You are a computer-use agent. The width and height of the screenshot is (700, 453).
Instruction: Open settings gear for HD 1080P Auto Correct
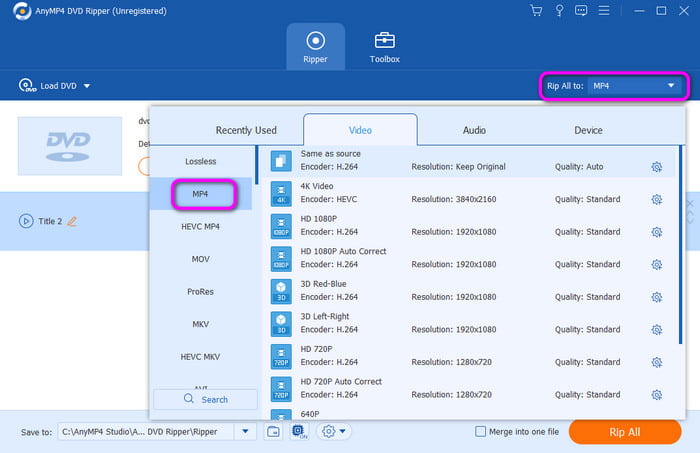pos(656,265)
